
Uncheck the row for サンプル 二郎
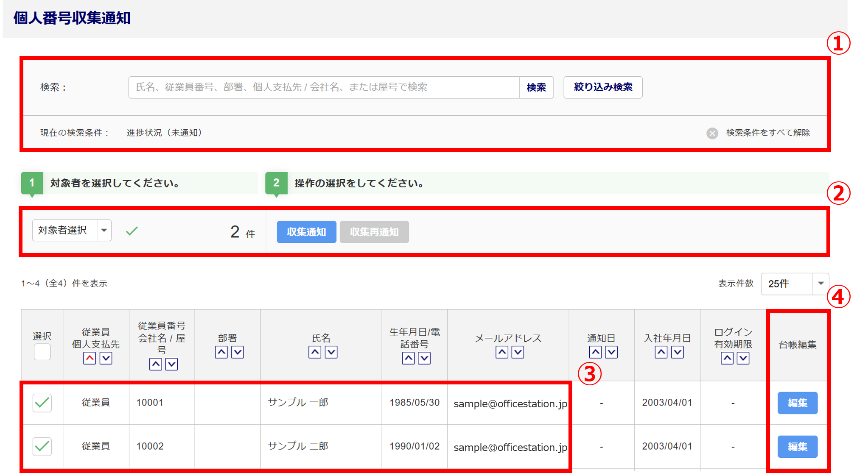click(42, 446)
